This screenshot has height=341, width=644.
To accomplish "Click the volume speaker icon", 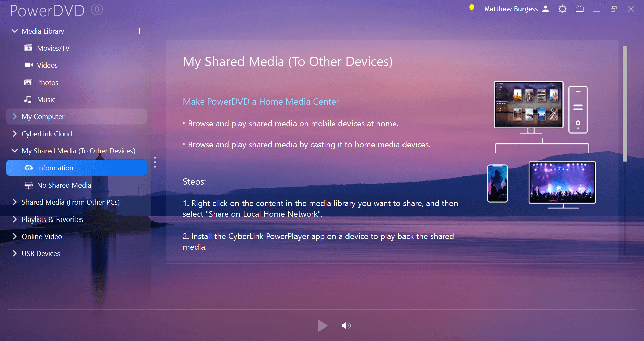I will click(x=346, y=325).
